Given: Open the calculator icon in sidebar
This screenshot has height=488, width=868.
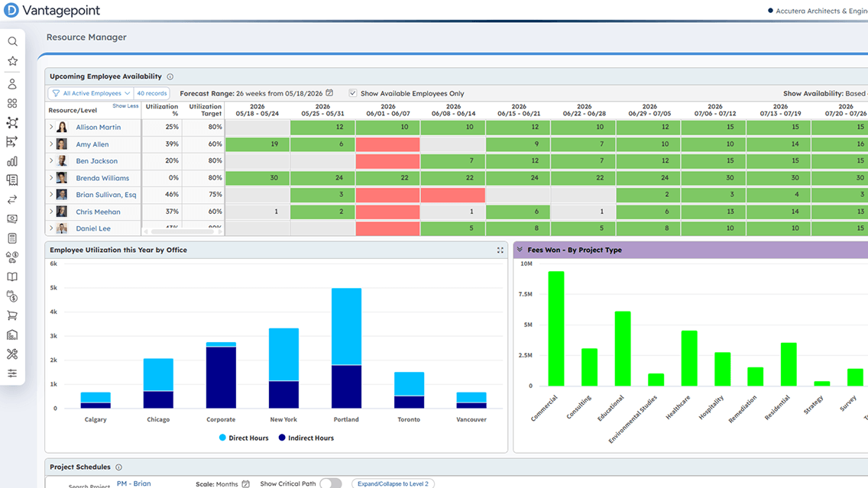Looking at the screenshot, I should coord(12,238).
